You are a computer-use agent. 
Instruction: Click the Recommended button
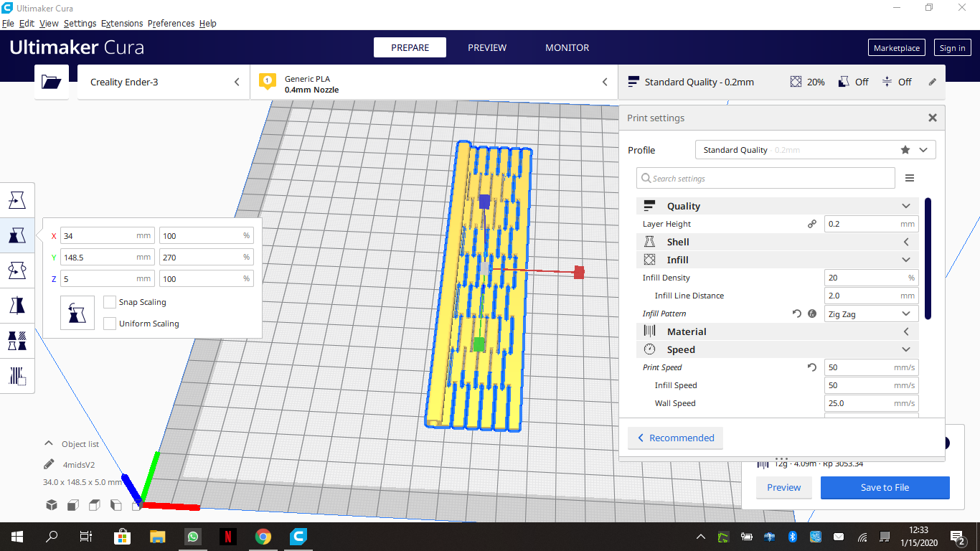[x=675, y=438]
